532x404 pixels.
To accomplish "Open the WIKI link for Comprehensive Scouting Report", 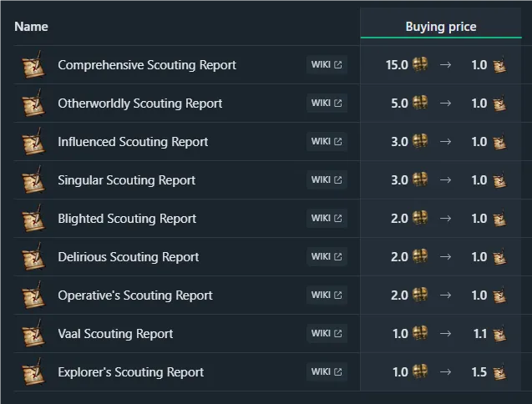I will (327, 64).
